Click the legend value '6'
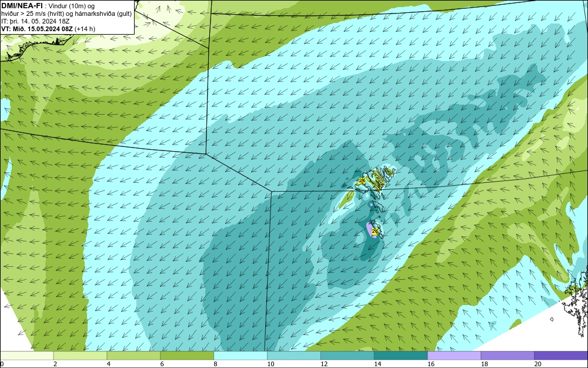The height and width of the screenshot is (368, 588). tap(162, 364)
